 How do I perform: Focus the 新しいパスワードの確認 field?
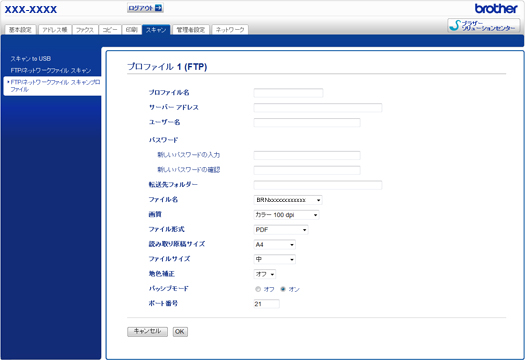click(x=307, y=170)
